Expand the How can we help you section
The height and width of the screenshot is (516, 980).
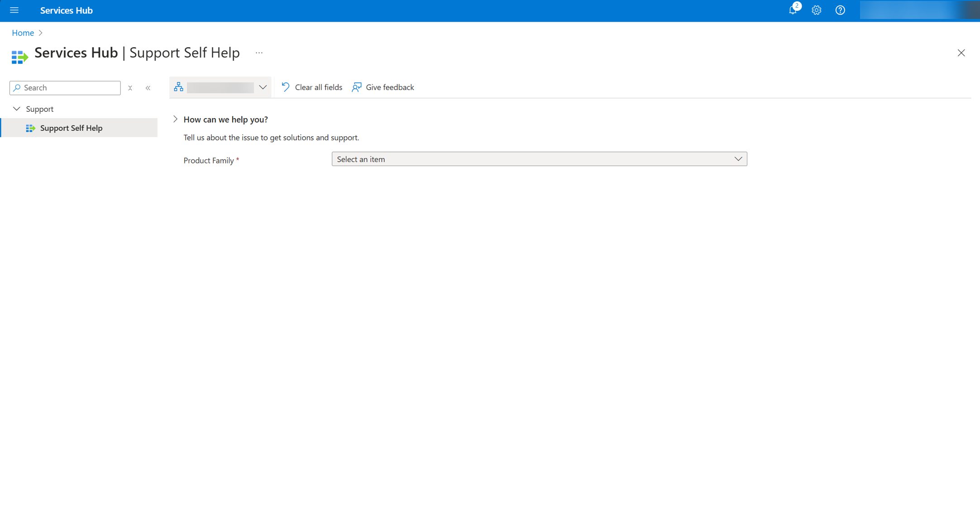[175, 119]
